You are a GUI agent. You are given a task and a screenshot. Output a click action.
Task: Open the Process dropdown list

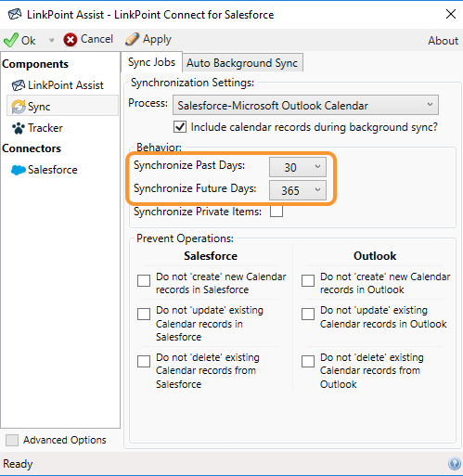(x=305, y=105)
